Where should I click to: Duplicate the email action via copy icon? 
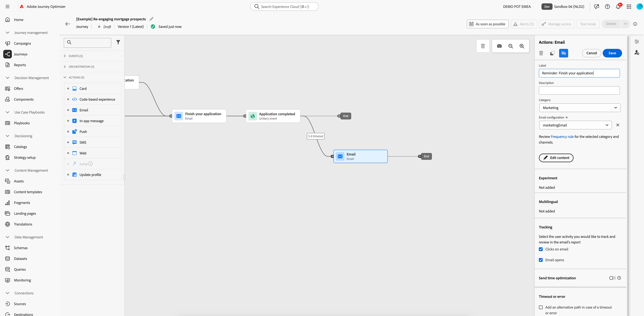552,53
